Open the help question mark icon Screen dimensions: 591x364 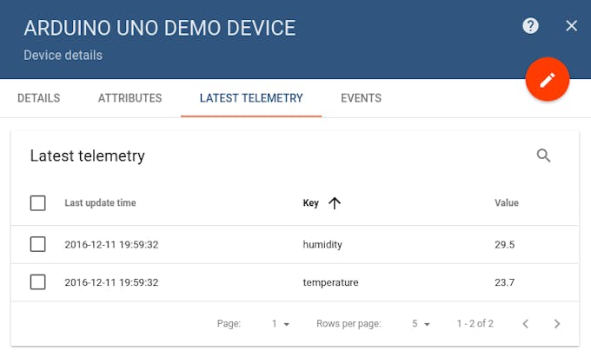530,26
